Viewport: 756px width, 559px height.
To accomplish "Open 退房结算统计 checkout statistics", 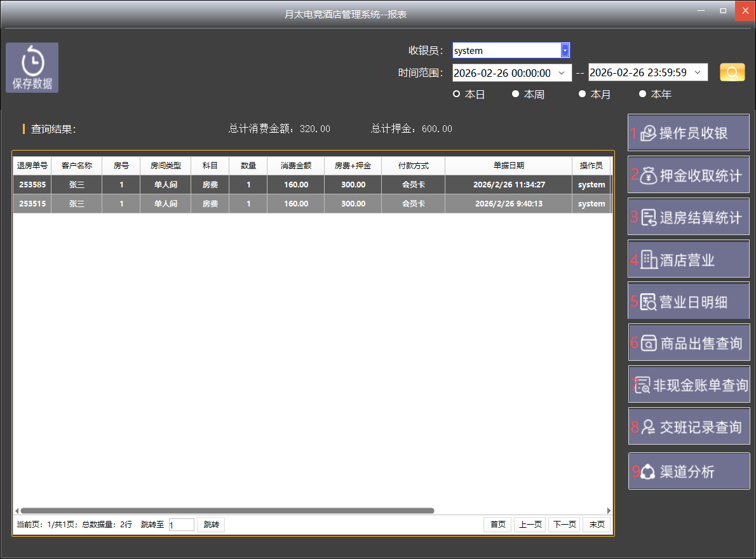I will 688,217.
